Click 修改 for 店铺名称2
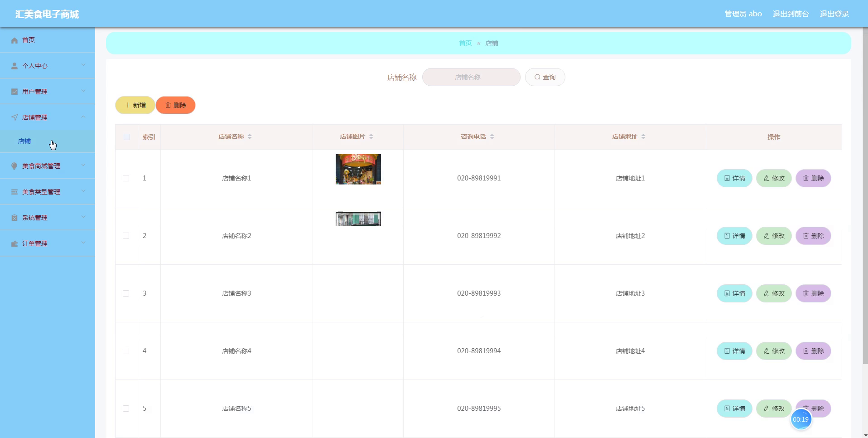 [x=774, y=236]
